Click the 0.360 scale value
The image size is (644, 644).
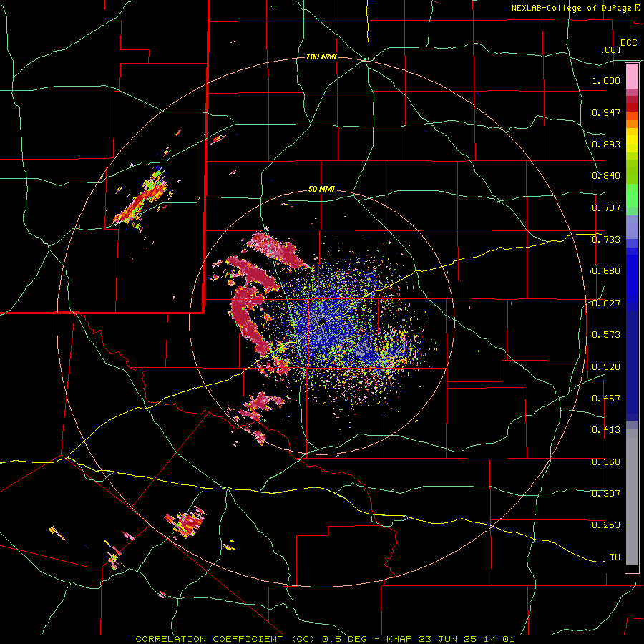point(606,462)
